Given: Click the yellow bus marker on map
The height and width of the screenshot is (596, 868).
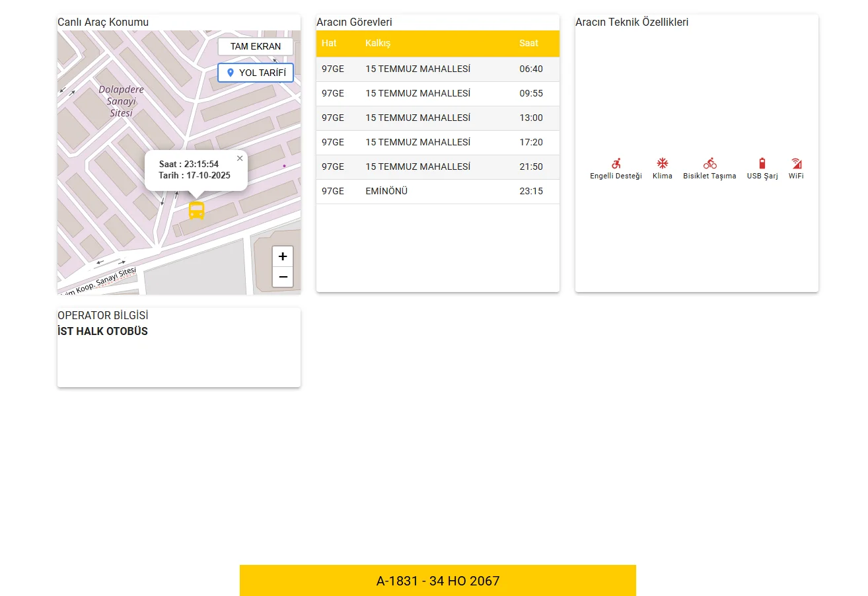Looking at the screenshot, I should click(196, 211).
